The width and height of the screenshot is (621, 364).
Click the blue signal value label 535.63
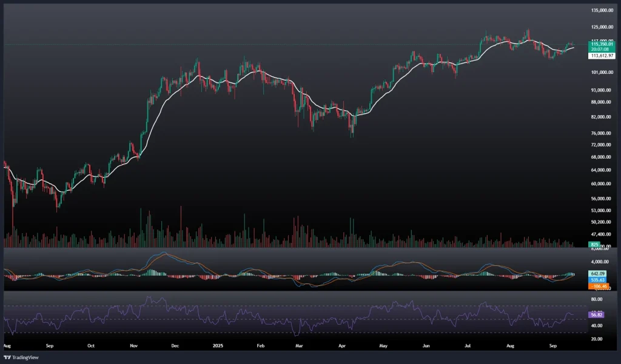pyautogui.click(x=597, y=280)
